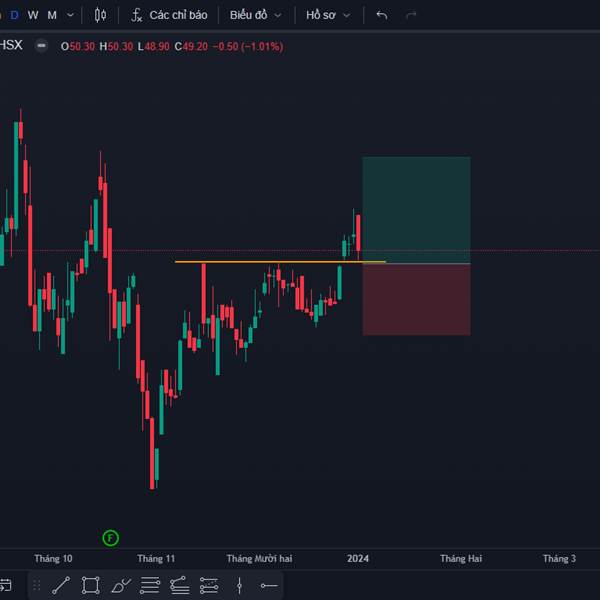Collapse the legend with round minus button
Viewport: 600px width, 600px height.
tap(41, 46)
